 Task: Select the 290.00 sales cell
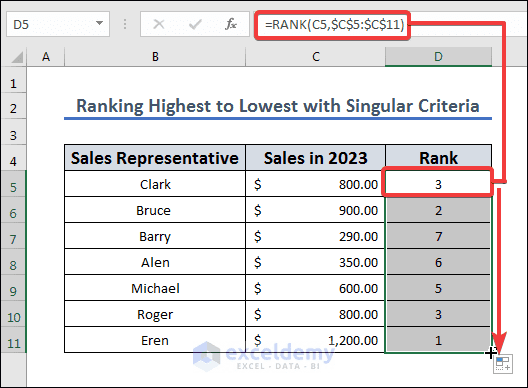tap(316, 236)
